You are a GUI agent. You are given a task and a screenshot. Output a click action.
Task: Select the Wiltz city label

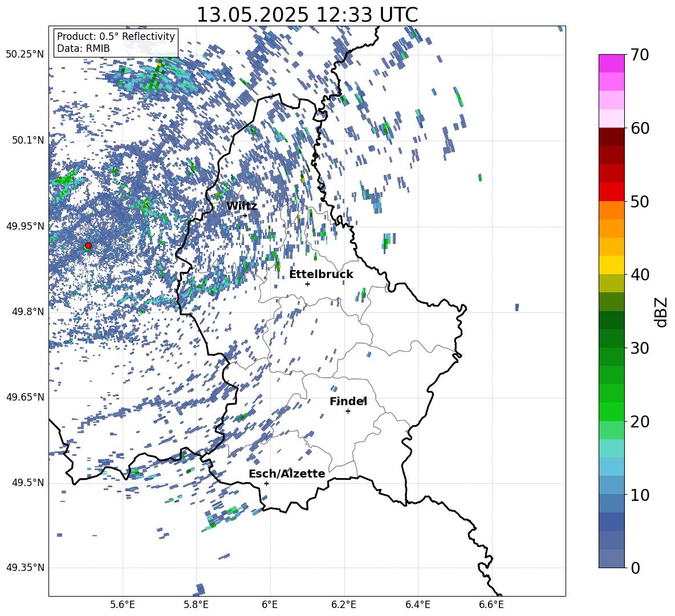coord(242,206)
